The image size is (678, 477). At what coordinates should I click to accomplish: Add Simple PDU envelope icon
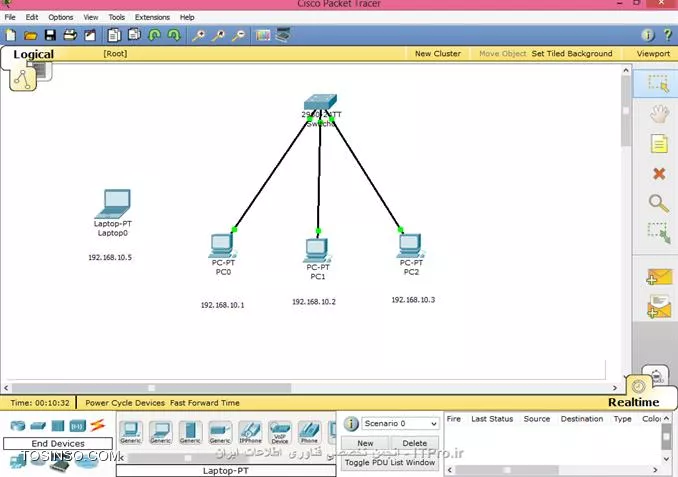659,277
